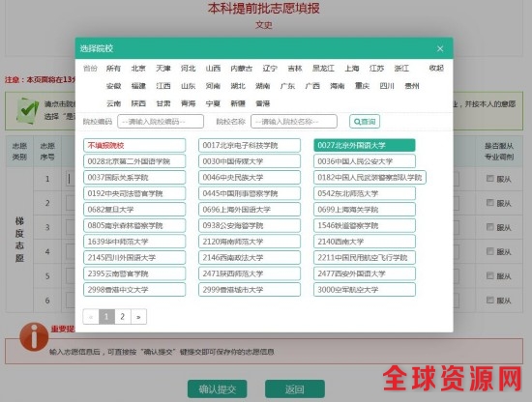
Task: Filter schools by 吉林
Action: click(x=295, y=69)
